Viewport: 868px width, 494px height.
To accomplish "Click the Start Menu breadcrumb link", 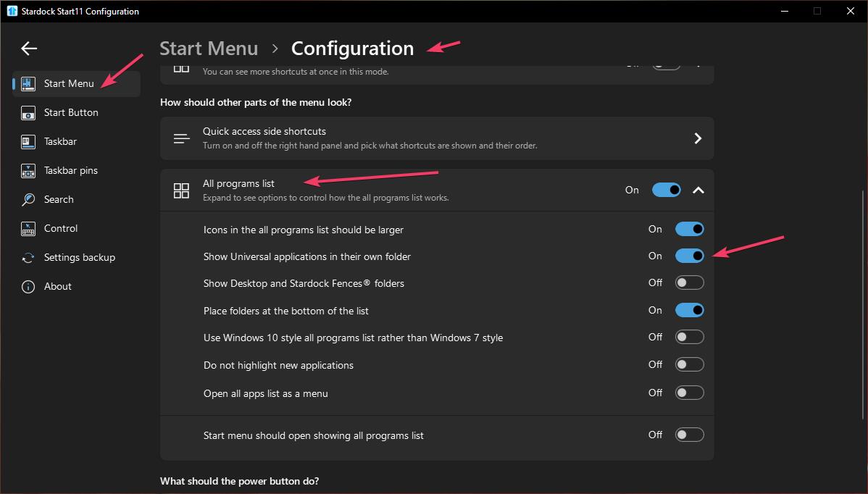I will pyautogui.click(x=209, y=49).
